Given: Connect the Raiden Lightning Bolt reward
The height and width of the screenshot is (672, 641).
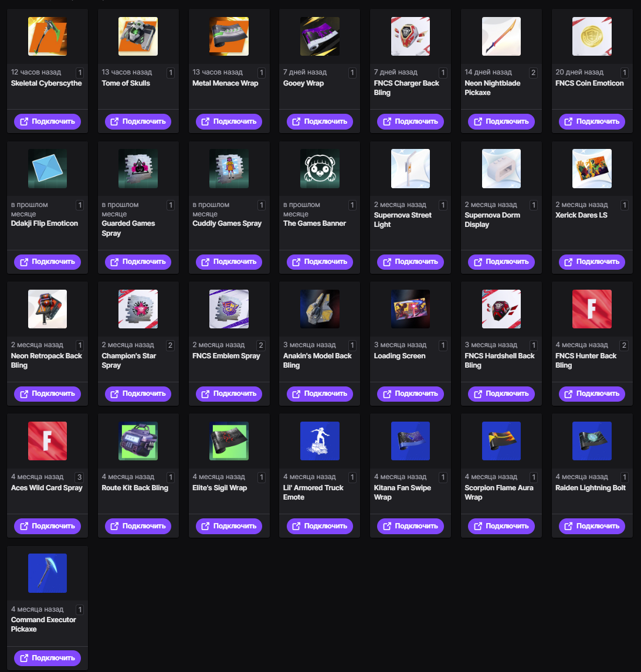Looking at the screenshot, I should tap(592, 527).
